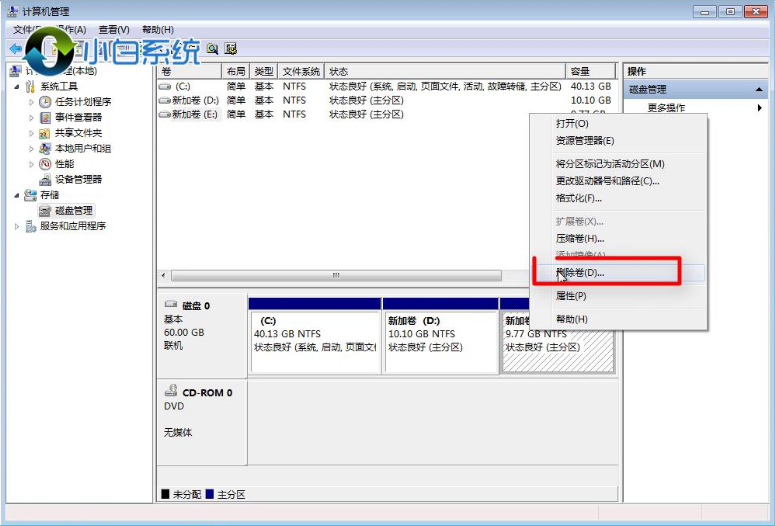775x526 pixels.
Task: Open 性能 monitor icon in tree
Action: point(45,164)
